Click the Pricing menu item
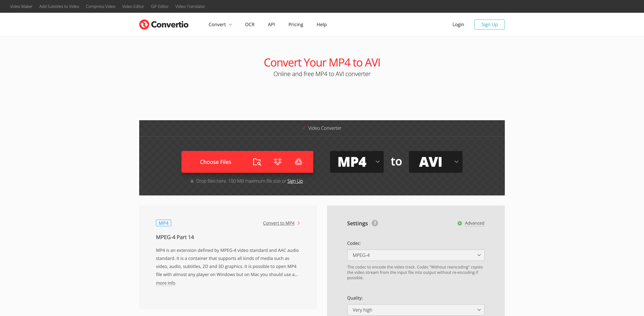Screen dimensions: 644x316 coord(296,24)
